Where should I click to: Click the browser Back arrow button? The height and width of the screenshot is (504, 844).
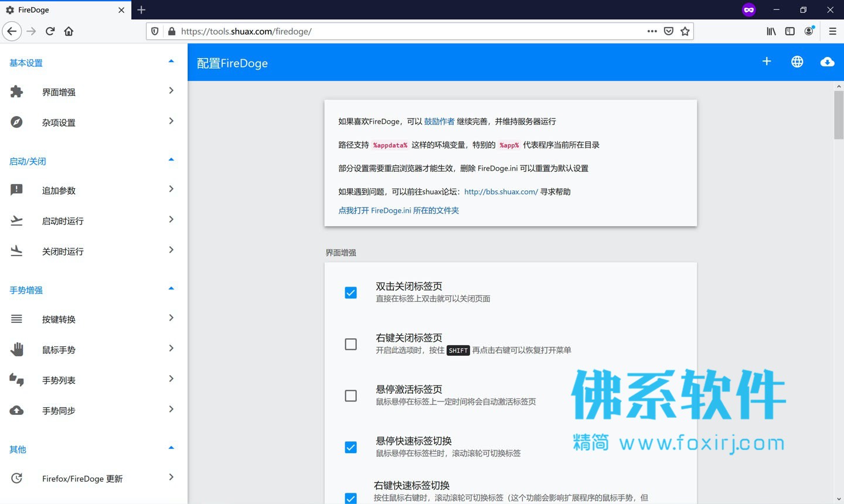pyautogui.click(x=12, y=31)
